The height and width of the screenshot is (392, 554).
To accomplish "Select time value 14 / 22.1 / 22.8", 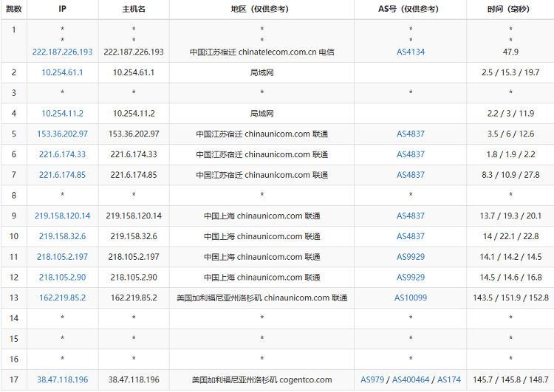I will tap(510, 236).
